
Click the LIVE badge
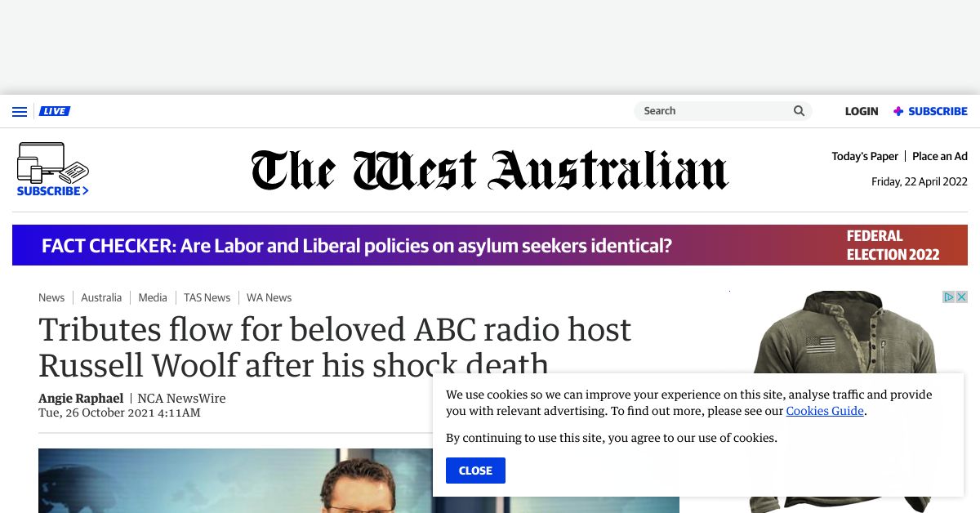(55, 110)
